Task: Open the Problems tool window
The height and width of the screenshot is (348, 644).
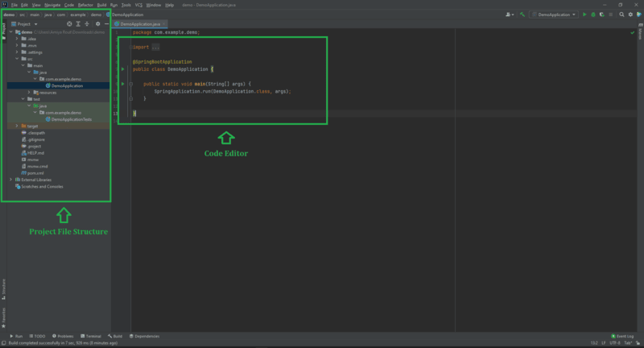Action: pos(63,336)
